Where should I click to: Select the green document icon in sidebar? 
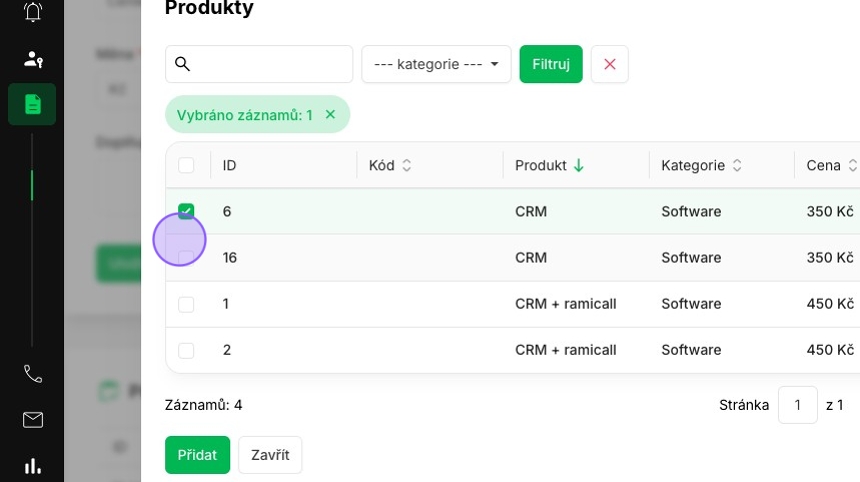[x=32, y=104]
